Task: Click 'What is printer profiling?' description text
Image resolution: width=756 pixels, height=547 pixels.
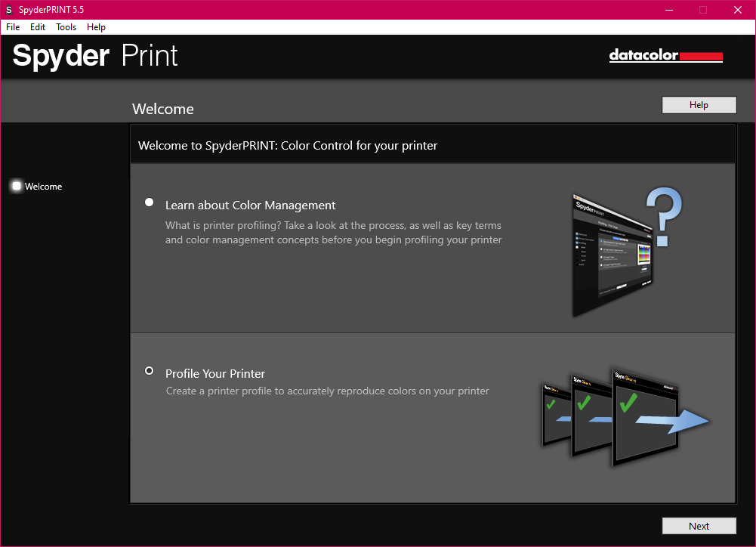Action: (334, 233)
